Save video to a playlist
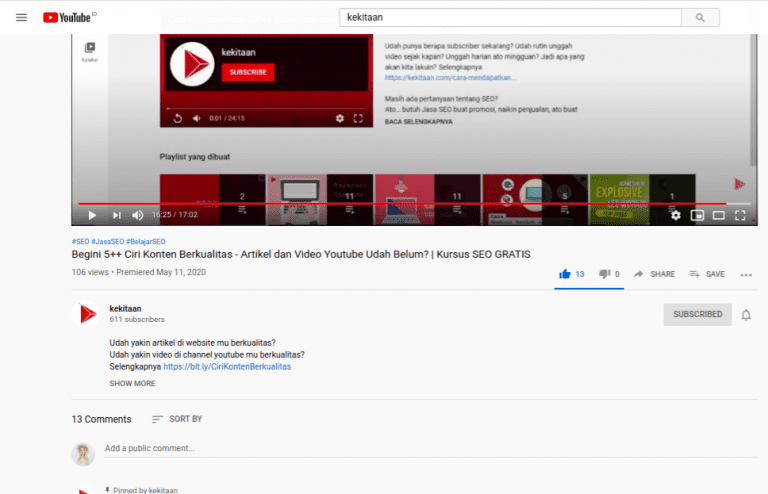768x494 pixels. pyautogui.click(x=706, y=274)
